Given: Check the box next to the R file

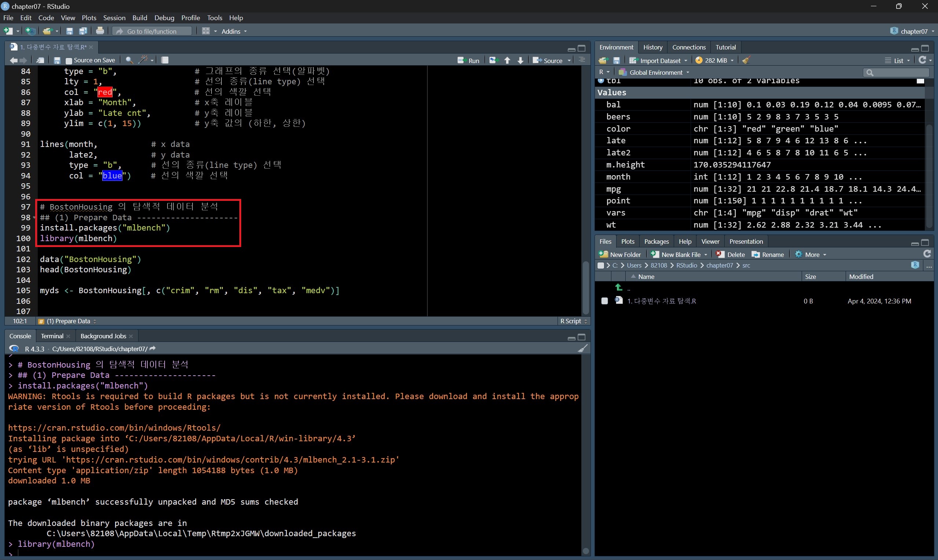Looking at the screenshot, I should coord(604,301).
